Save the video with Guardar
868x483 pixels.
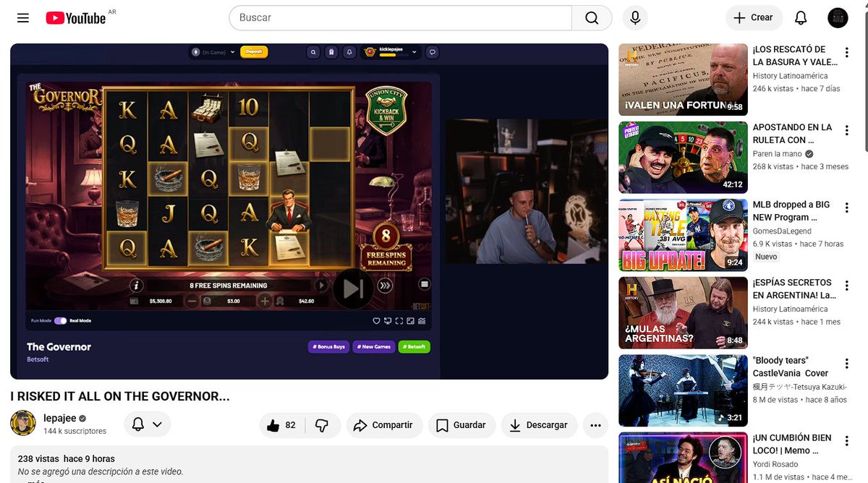[x=461, y=425]
